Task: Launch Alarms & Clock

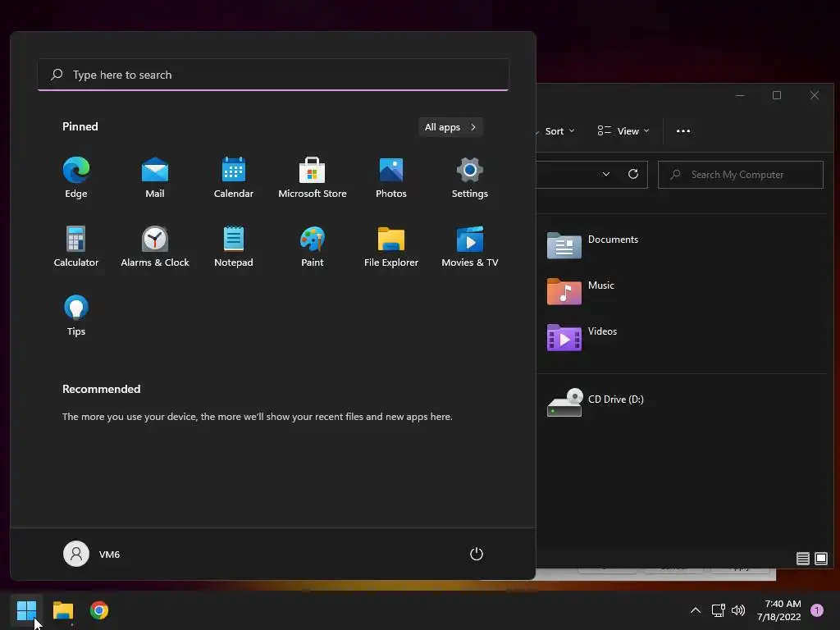Action: pyautogui.click(x=155, y=246)
